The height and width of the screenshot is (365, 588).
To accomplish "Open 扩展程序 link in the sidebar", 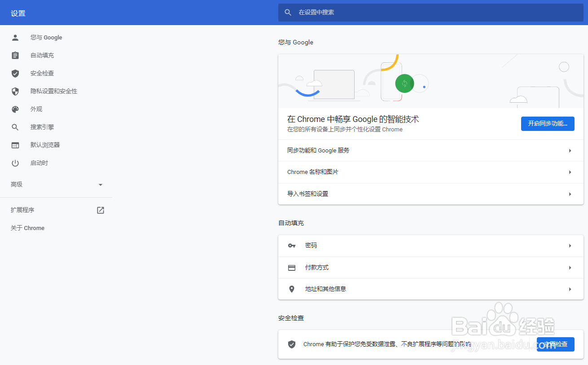I will [x=22, y=210].
